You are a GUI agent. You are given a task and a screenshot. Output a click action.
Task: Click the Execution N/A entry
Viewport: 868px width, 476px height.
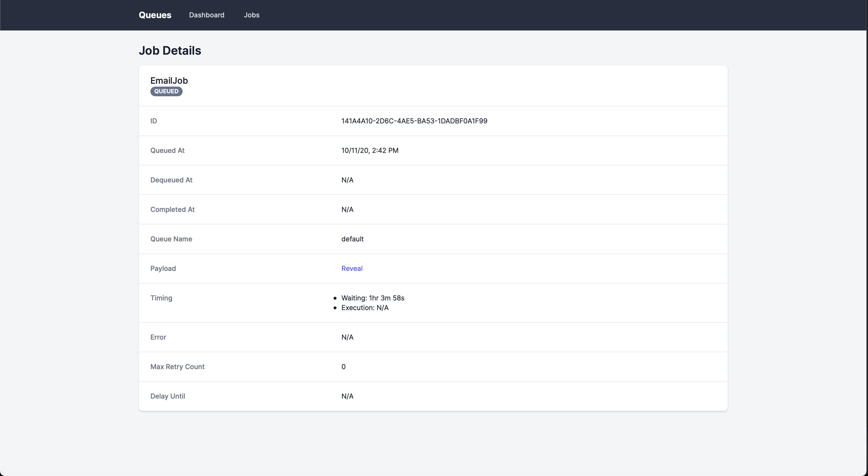pos(364,308)
